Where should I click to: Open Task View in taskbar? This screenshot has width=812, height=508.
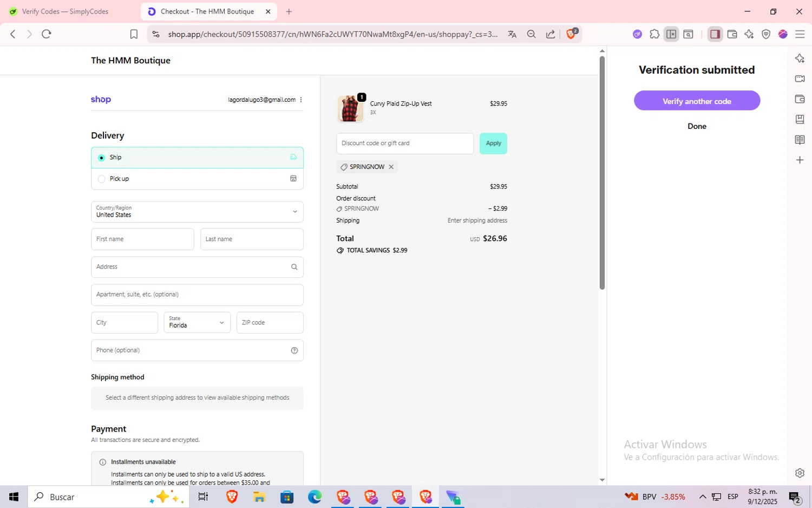(x=203, y=497)
